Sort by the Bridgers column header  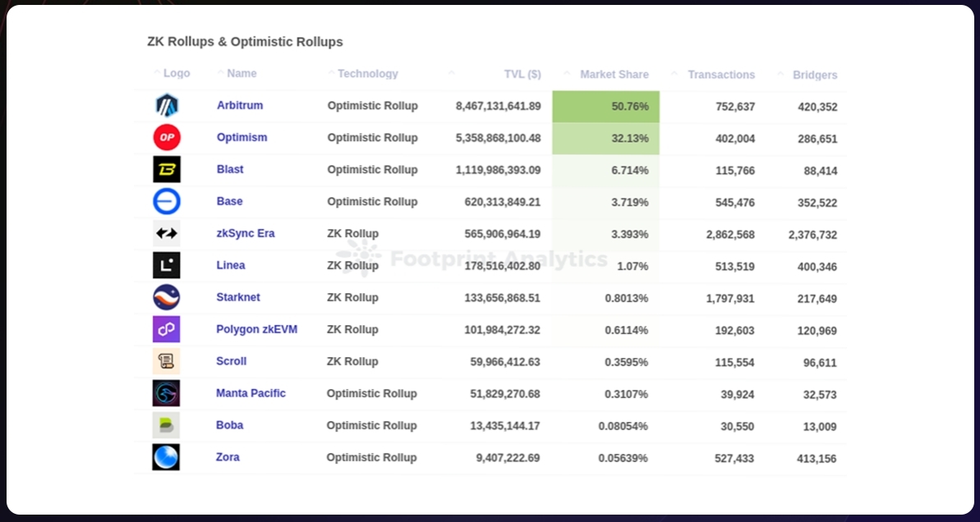(x=814, y=75)
